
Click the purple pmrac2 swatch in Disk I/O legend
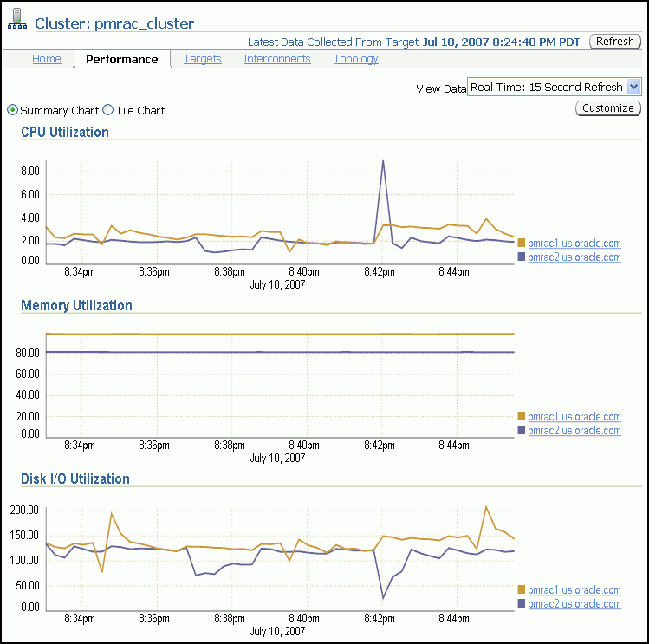[x=522, y=604]
